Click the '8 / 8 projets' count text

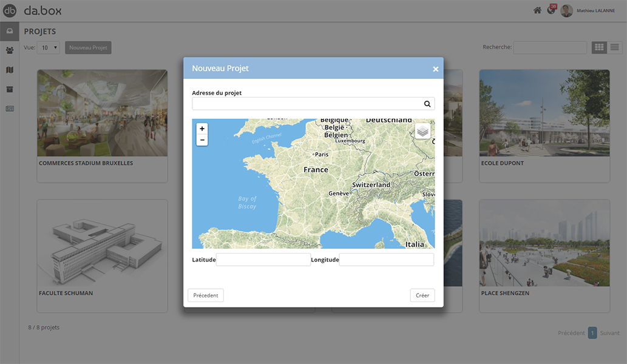(x=44, y=327)
